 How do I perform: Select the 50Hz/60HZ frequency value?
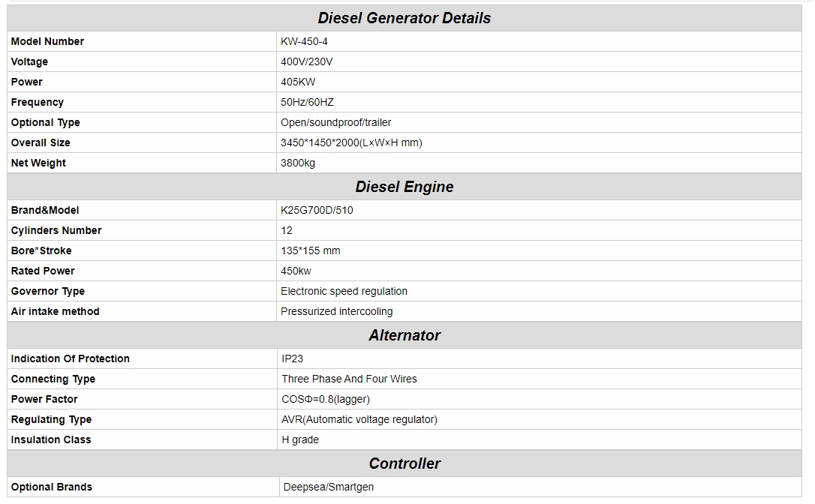[x=307, y=102]
